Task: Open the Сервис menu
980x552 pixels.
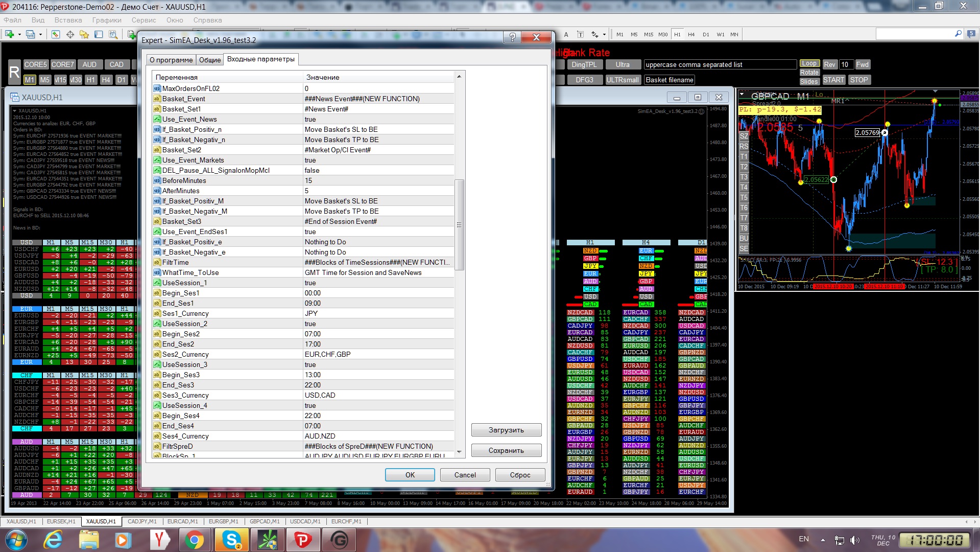Action: 144,20
